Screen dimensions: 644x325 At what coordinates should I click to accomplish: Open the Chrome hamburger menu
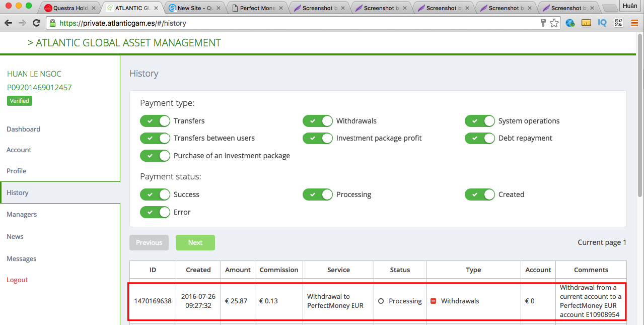(634, 23)
